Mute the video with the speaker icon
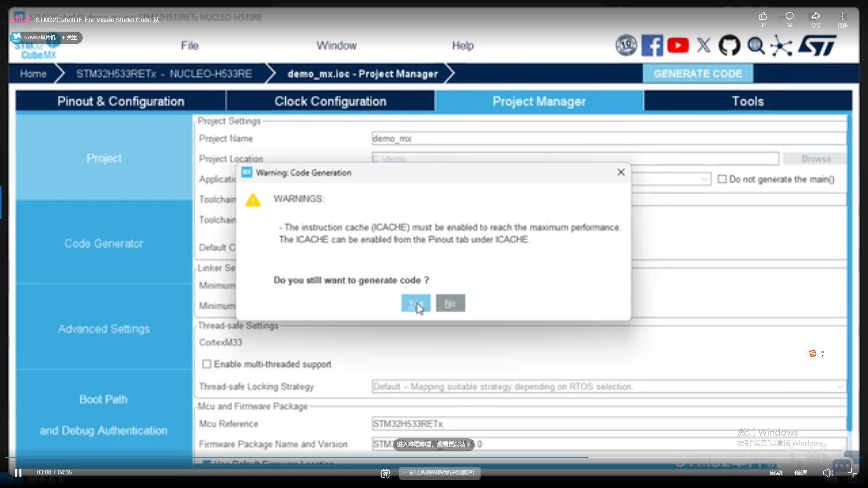868x488 pixels. [828, 473]
